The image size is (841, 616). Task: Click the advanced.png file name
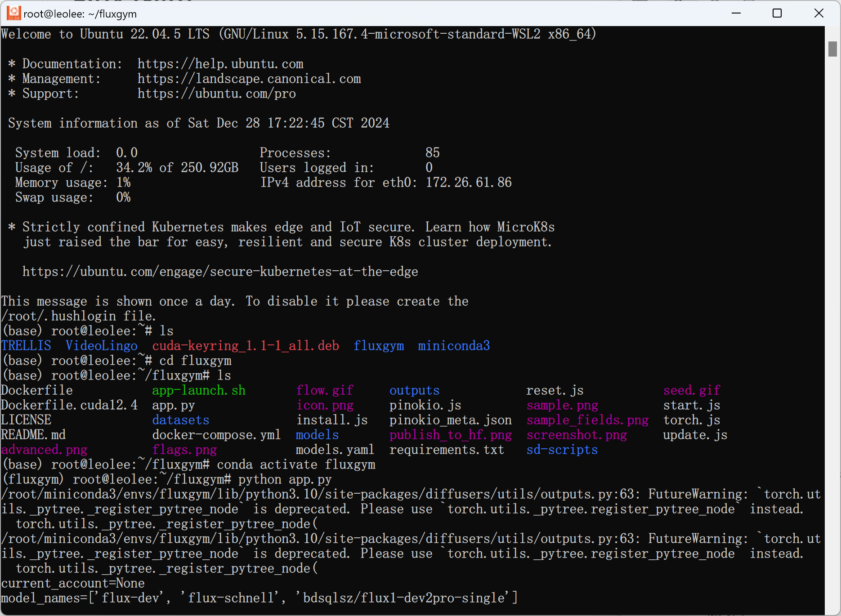[44, 450]
